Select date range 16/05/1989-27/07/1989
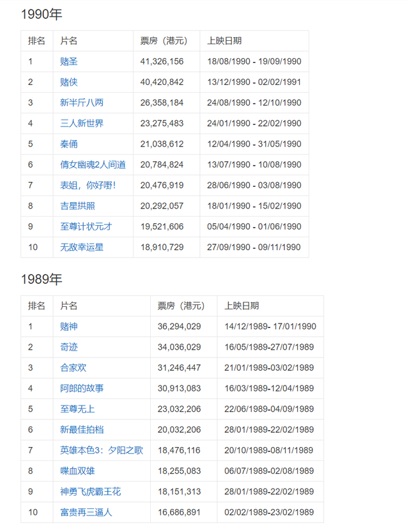Viewport: 409px width, 532px height. 269,347
